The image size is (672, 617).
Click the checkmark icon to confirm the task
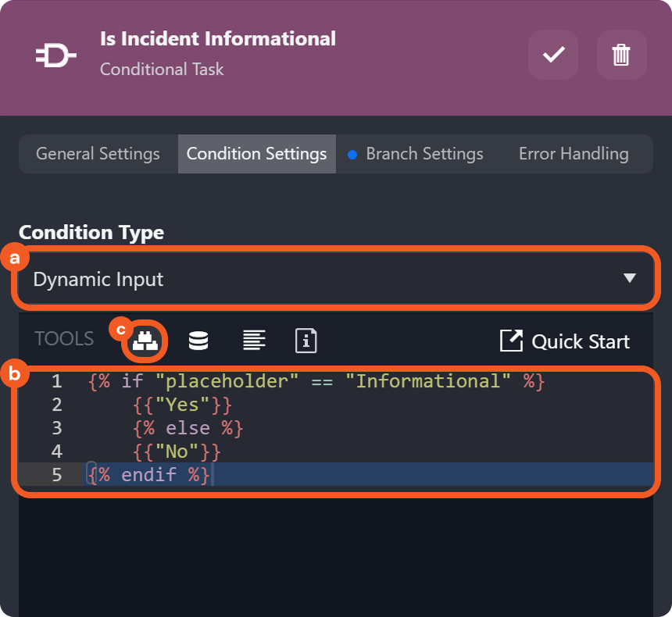[x=553, y=55]
